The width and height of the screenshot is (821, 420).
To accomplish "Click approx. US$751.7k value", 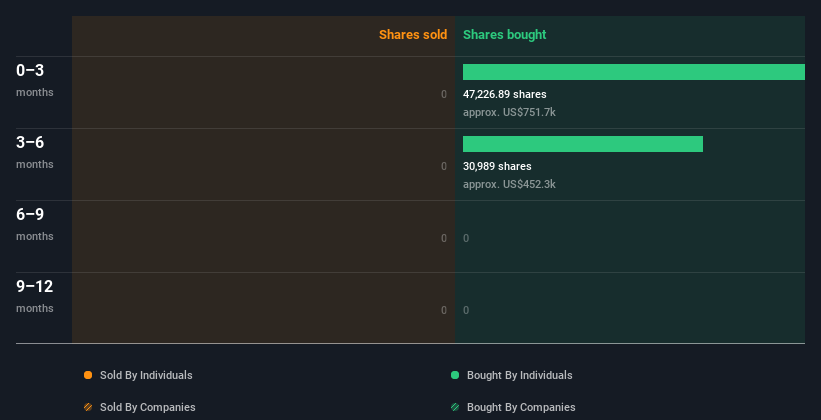I will (x=509, y=112).
